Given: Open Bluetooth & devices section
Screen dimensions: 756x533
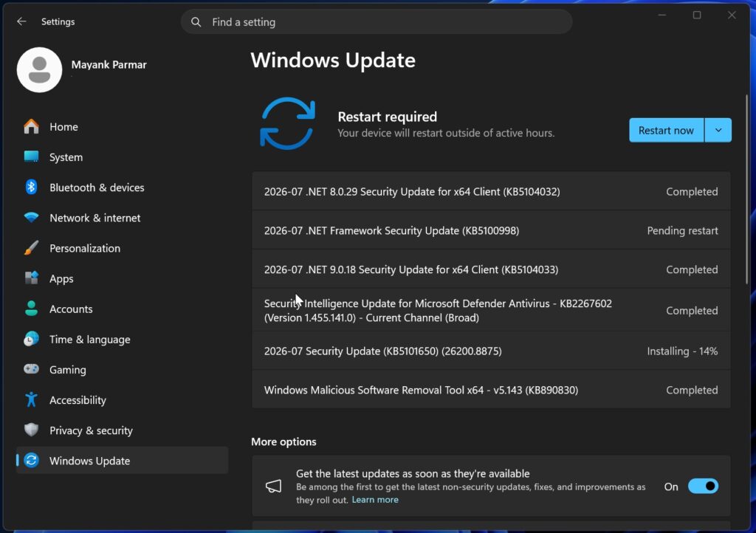Looking at the screenshot, I should click(122, 188).
